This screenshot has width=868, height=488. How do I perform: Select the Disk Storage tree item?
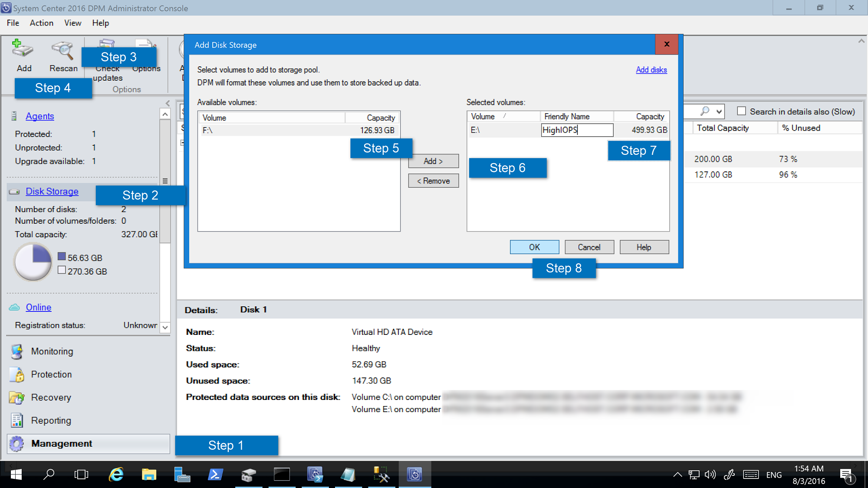coord(51,191)
